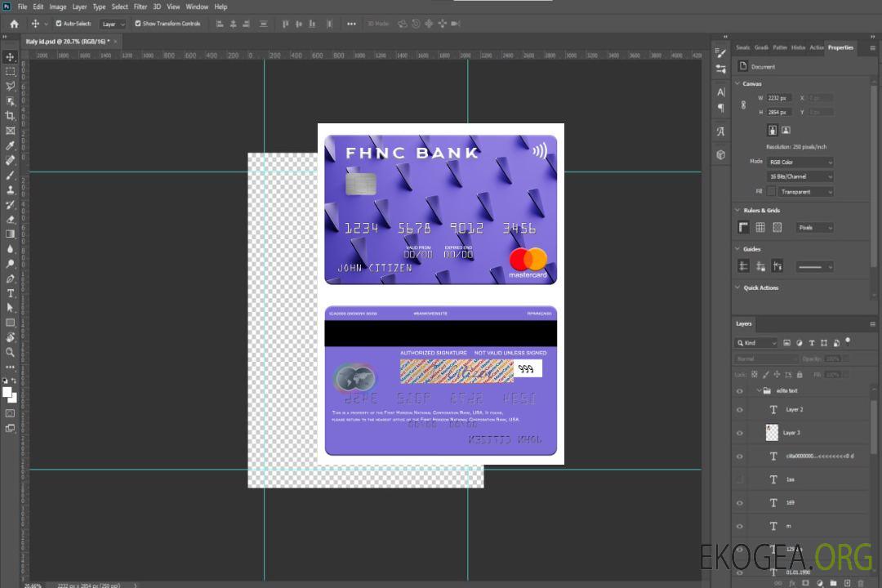
Task: Click the Layer 3 layer name
Action: [791, 433]
